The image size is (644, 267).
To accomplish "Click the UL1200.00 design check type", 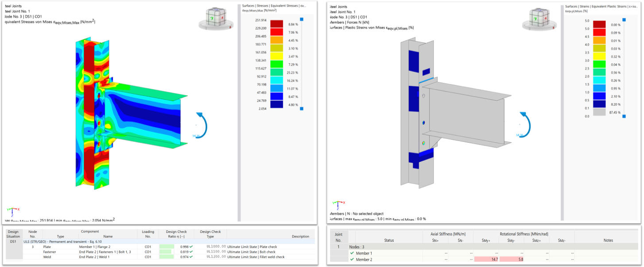I will pos(216,257).
